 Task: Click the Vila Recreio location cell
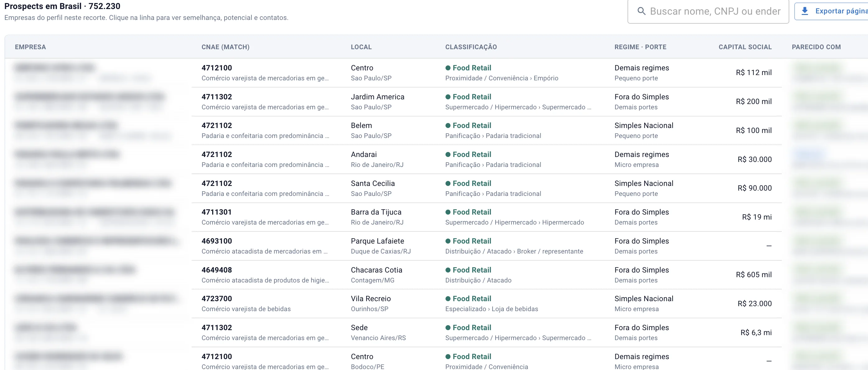pos(371,304)
